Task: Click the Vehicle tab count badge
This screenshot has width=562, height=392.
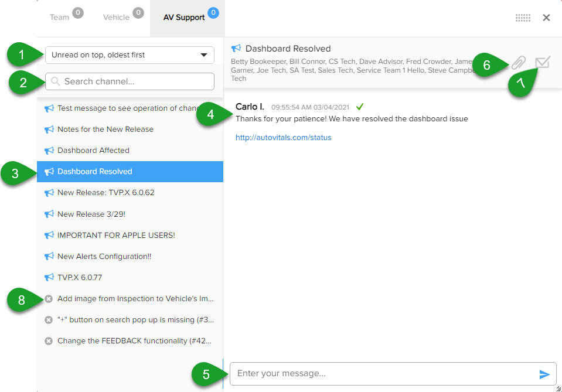Action: point(138,13)
